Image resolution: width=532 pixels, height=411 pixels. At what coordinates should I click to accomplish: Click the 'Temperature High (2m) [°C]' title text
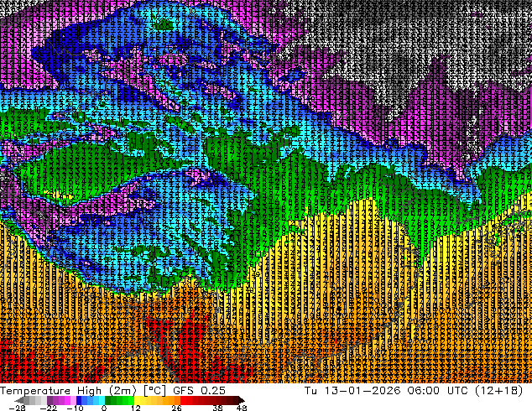pos(83,391)
